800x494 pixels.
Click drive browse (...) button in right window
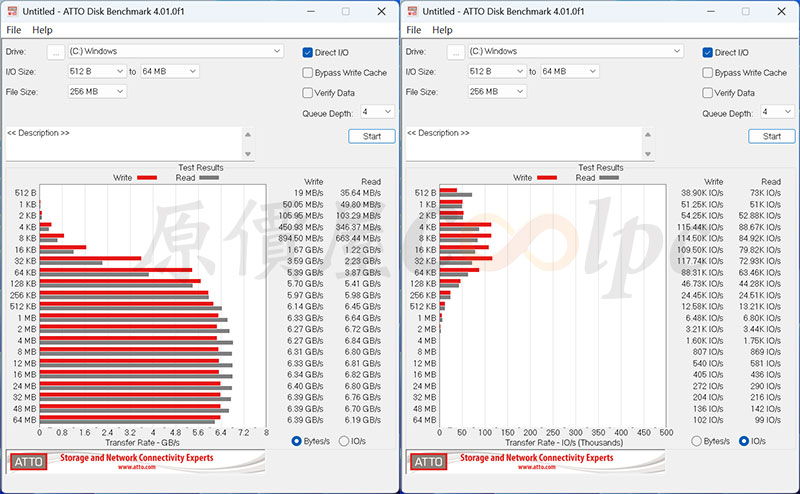click(x=457, y=51)
